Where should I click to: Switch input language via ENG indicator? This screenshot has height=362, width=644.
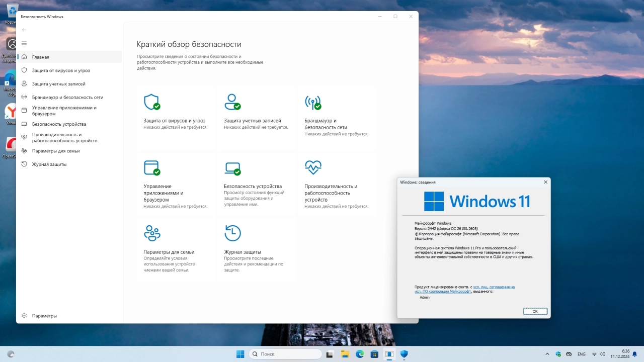pos(582,354)
